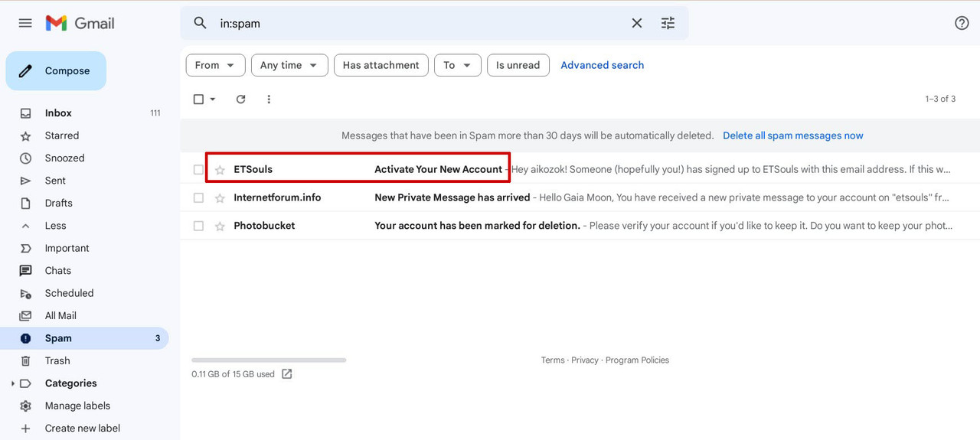Viewport: 980px width, 440px height.
Task: Open the Terms link
Action: pos(553,360)
